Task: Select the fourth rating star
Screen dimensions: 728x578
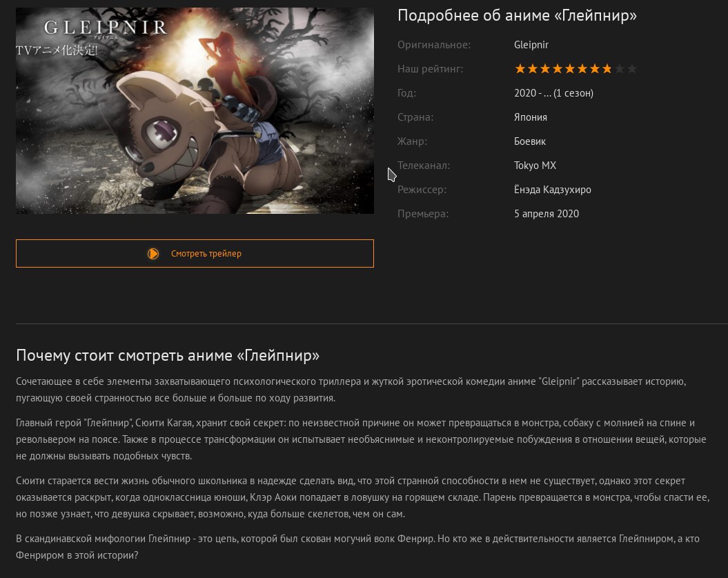Action: pos(558,69)
